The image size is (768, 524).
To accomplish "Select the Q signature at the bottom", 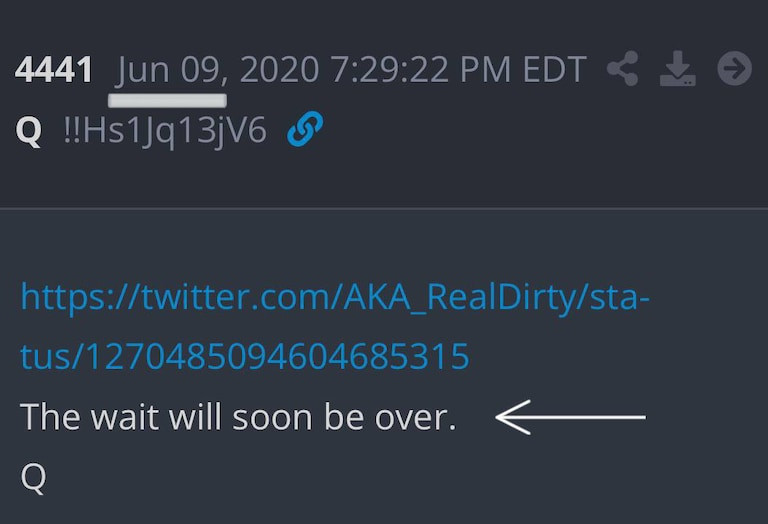I will pos(33,477).
